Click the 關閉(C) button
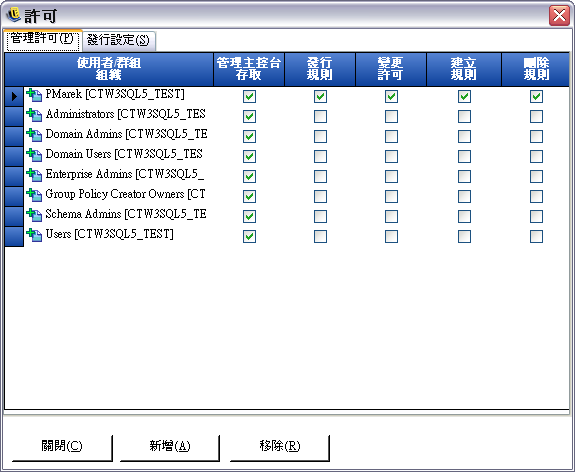Screen dimensions: 575x472 tap(62, 447)
